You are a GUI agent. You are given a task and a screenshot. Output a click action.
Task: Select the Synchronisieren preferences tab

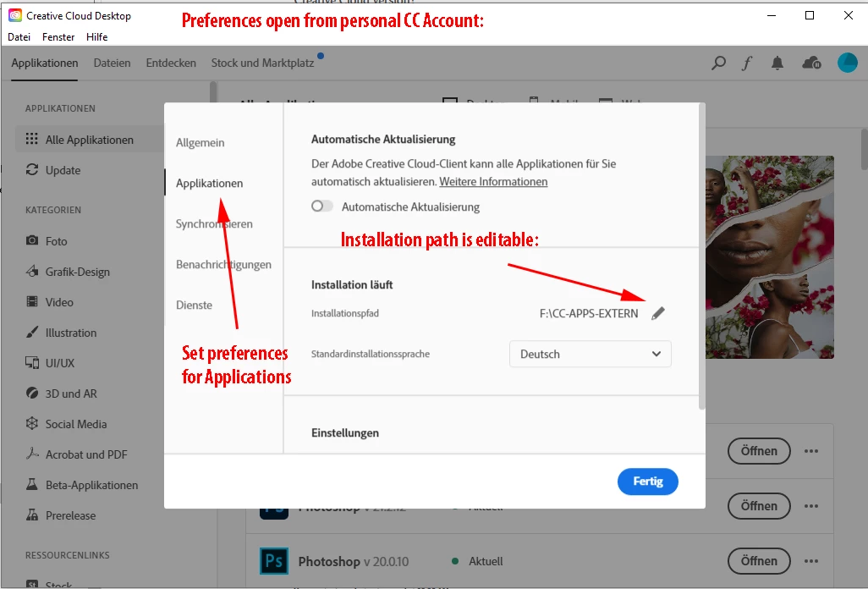click(x=214, y=224)
